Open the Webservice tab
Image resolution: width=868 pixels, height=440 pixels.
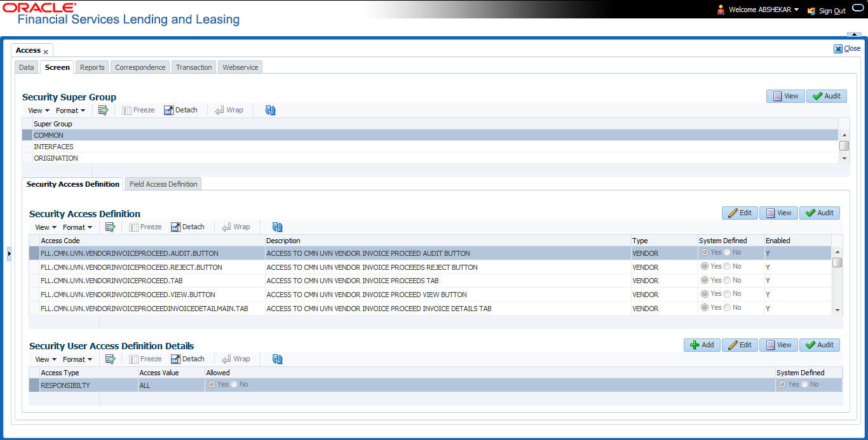[240, 67]
